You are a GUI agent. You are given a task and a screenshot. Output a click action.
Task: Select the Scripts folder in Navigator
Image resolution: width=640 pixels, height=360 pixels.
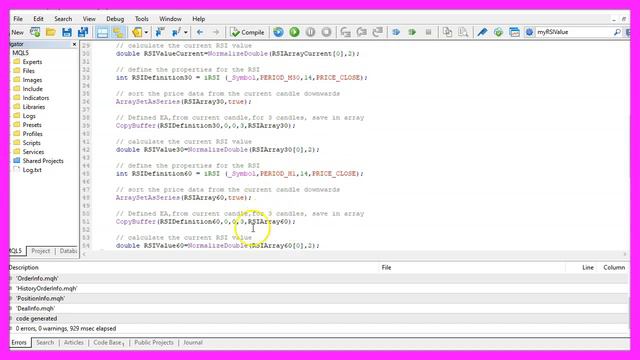31,142
